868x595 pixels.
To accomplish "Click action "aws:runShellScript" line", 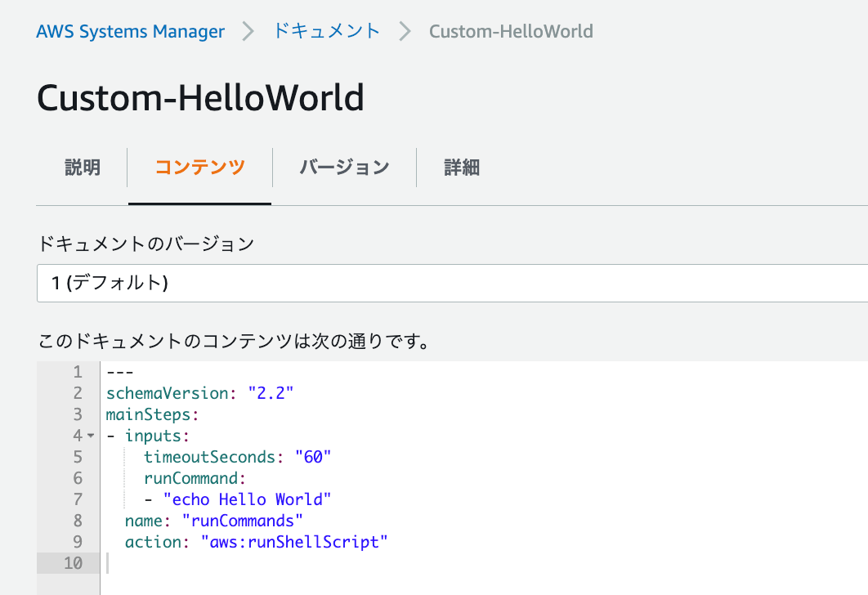I will (257, 542).
